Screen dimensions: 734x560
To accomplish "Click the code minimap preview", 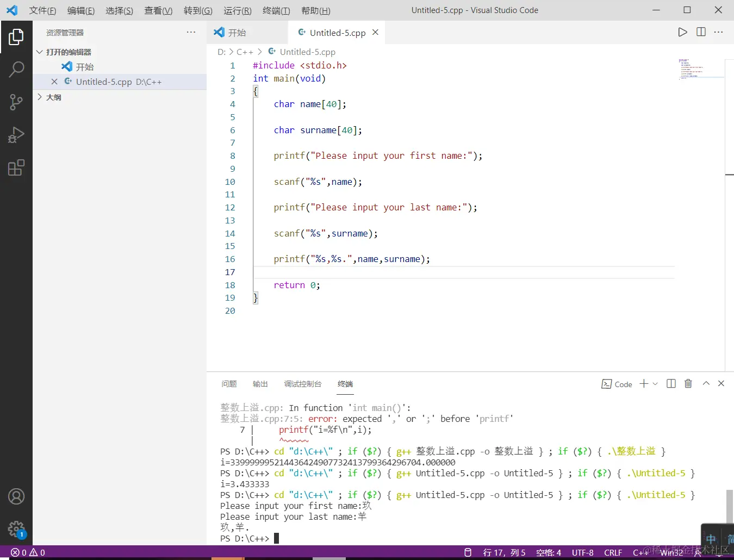I will (x=701, y=69).
